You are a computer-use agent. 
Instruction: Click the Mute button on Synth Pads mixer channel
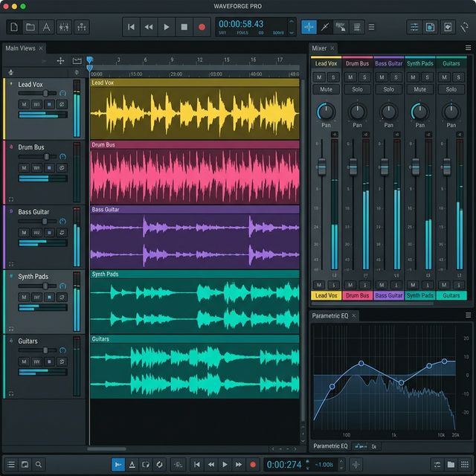click(x=419, y=89)
